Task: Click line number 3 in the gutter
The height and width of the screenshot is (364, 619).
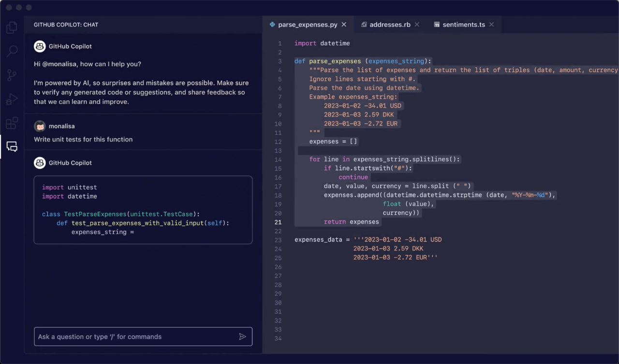Action: click(280, 61)
